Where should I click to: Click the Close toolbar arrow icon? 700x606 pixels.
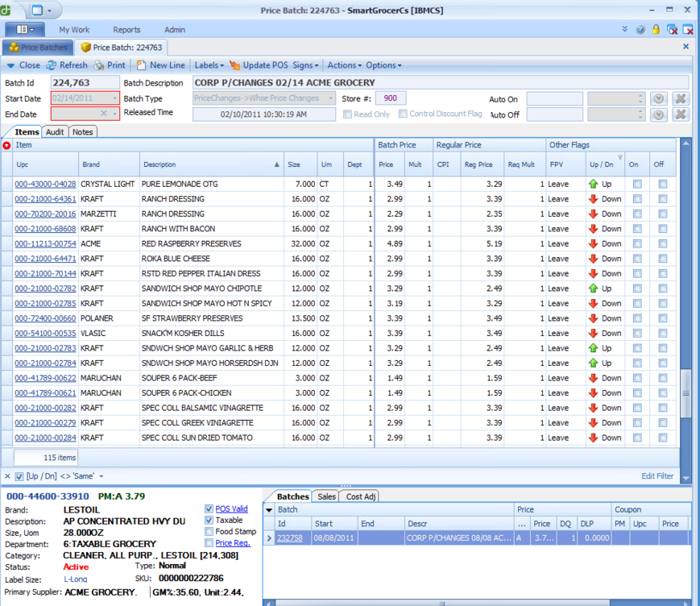click(10, 65)
